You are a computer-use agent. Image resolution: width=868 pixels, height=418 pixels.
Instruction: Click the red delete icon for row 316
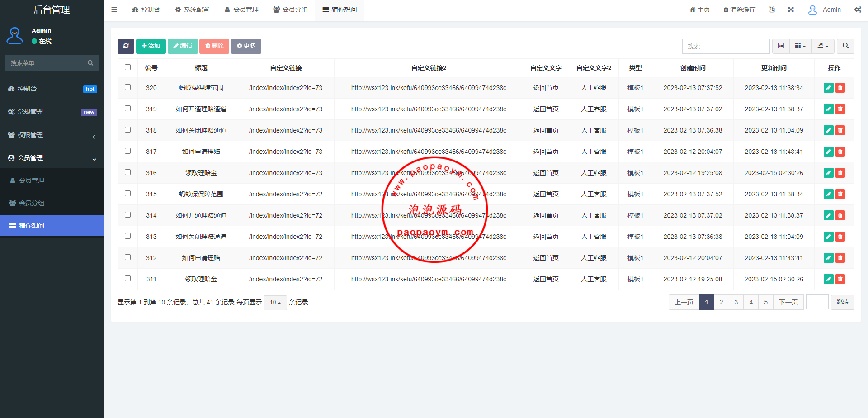point(840,173)
